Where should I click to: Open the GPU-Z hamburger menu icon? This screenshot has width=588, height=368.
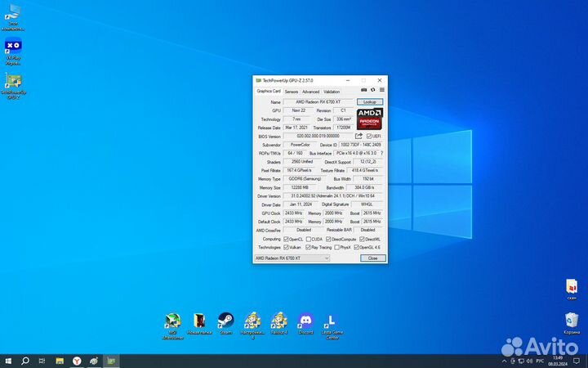click(x=381, y=90)
